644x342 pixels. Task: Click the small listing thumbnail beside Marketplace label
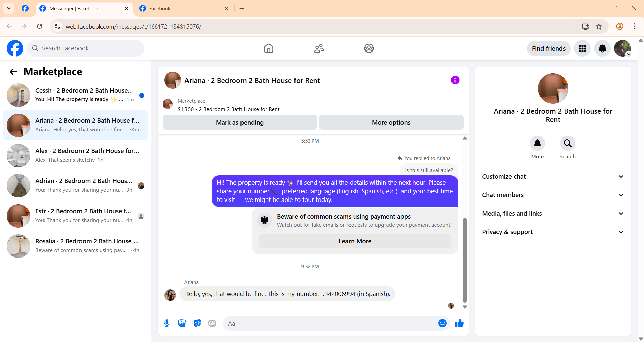click(x=168, y=104)
